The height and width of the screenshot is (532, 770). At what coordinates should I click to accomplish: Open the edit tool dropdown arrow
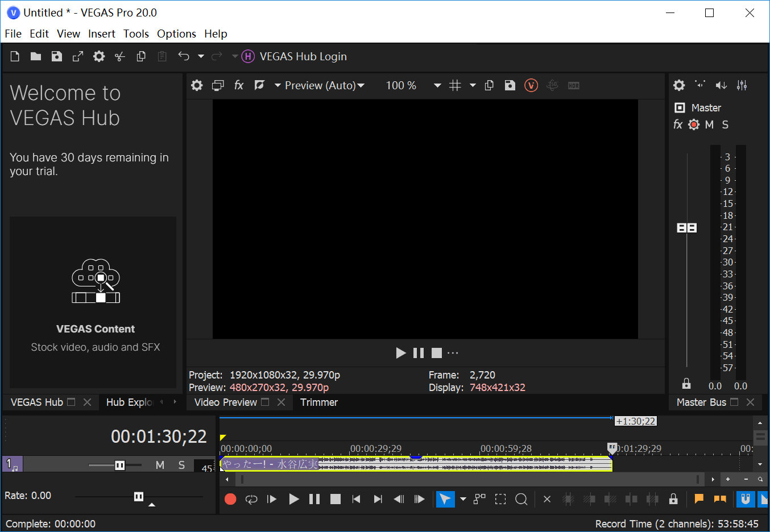pyautogui.click(x=463, y=499)
